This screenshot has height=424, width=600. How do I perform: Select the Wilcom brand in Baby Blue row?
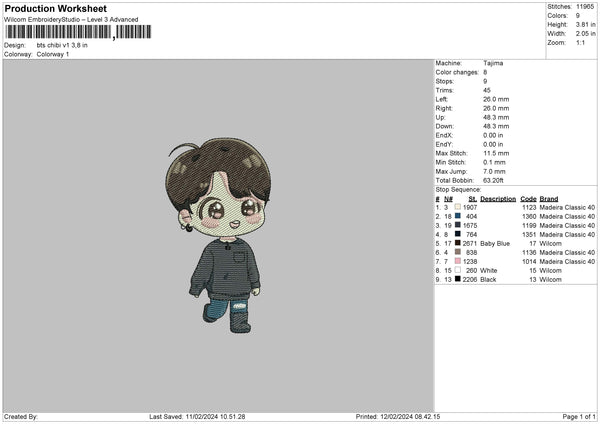pyautogui.click(x=550, y=243)
